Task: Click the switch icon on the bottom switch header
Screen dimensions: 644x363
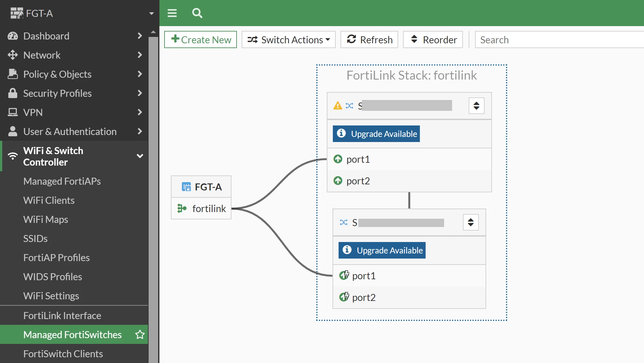Action: point(344,222)
